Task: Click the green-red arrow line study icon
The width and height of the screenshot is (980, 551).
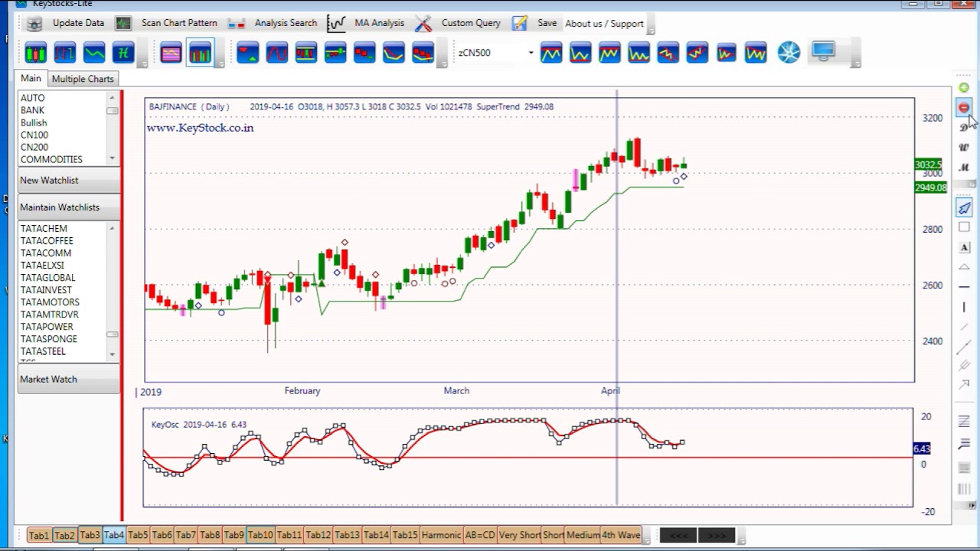Action: (335, 53)
